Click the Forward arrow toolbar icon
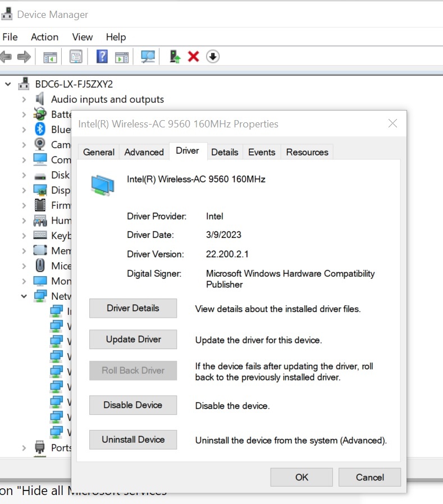443x504 pixels. tap(24, 57)
